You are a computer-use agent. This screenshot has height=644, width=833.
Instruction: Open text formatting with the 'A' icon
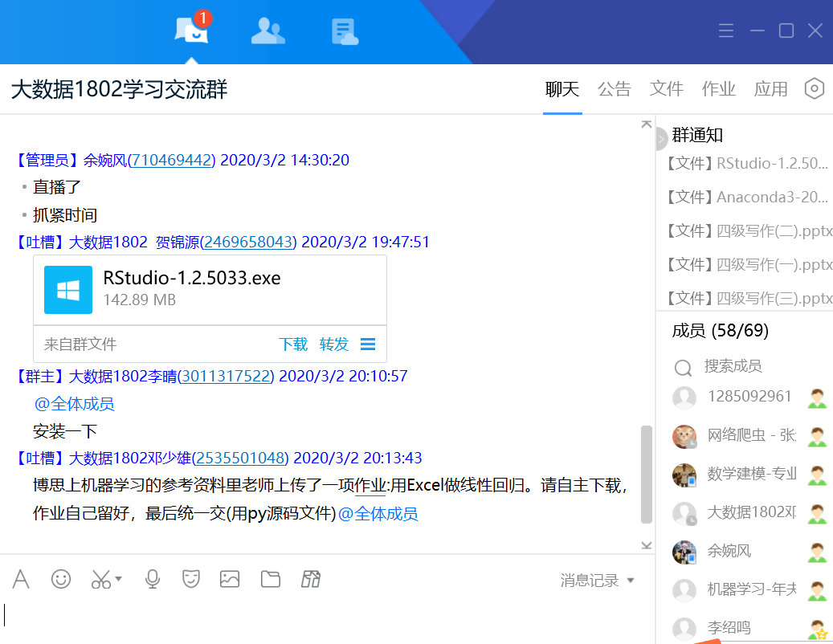(21, 578)
